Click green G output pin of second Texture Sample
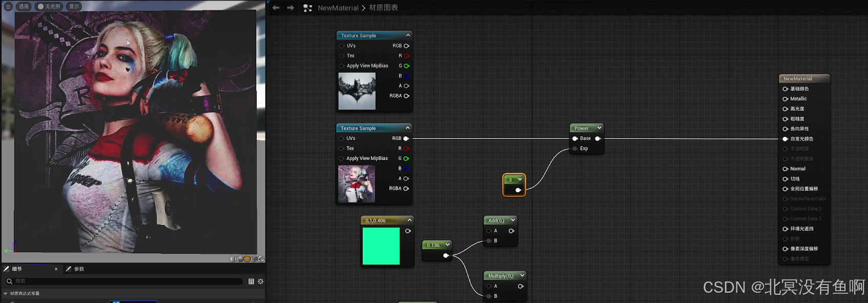Image resolution: width=868 pixels, height=303 pixels. pyautogui.click(x=406, y=158)
